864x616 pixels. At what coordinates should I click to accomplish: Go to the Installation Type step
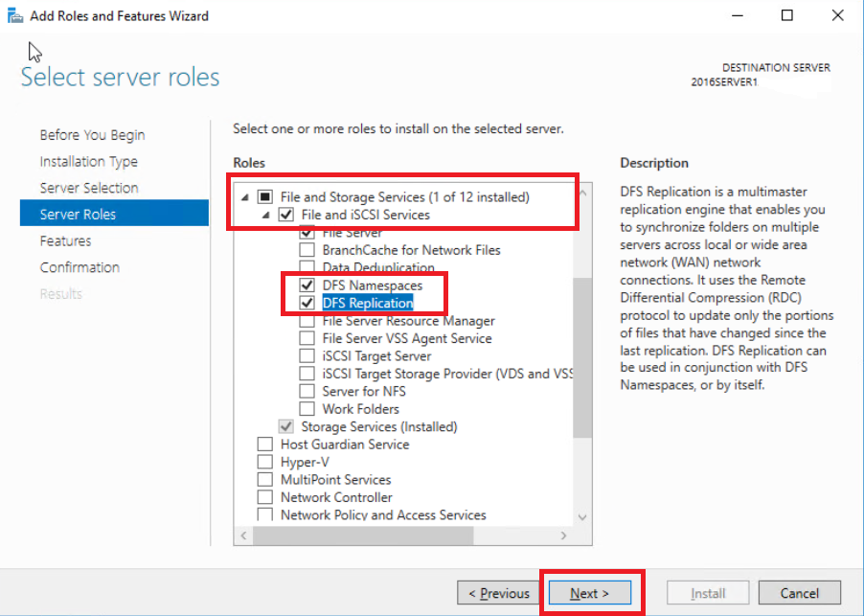[x=89, y=162]
